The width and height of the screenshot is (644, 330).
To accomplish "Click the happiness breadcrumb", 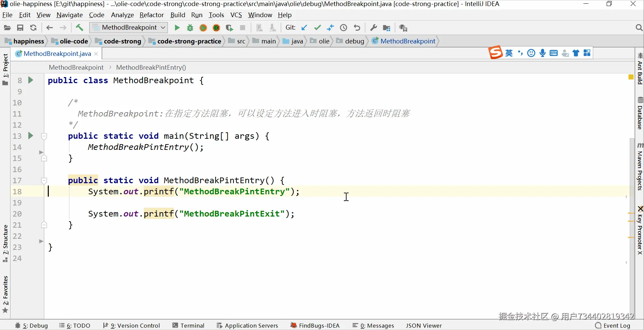I will (x=25, y=41).
